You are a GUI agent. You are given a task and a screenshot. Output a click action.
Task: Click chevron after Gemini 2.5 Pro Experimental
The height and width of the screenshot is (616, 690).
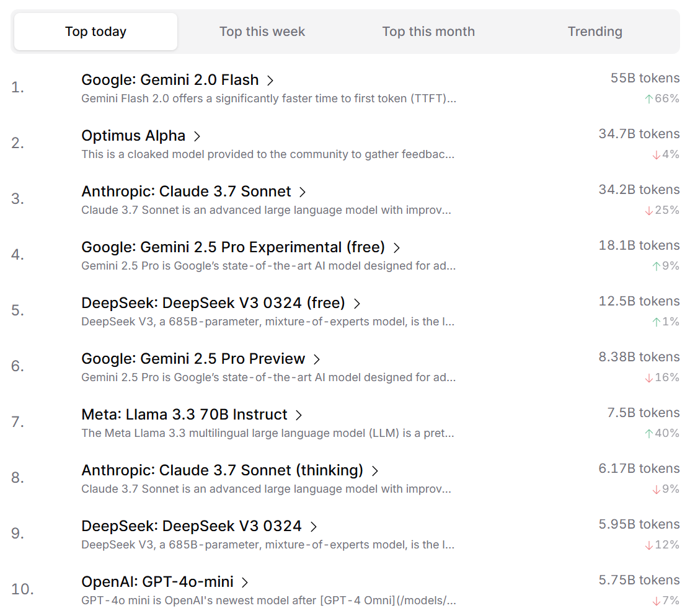[397, 248]
